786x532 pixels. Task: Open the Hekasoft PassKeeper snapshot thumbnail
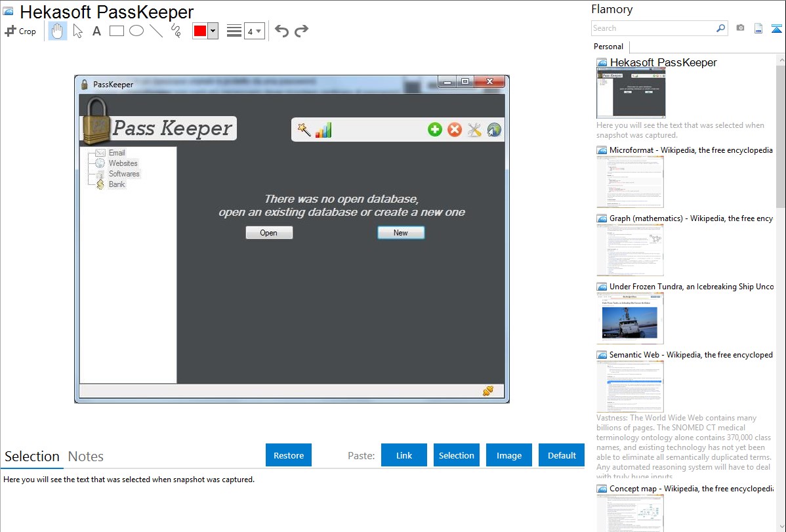point(631,93)
